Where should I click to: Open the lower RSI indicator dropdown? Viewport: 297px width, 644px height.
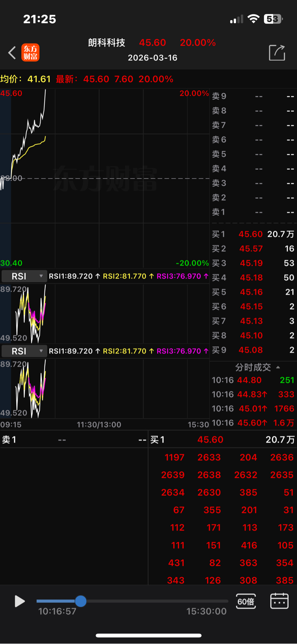(x=24, y=351)
